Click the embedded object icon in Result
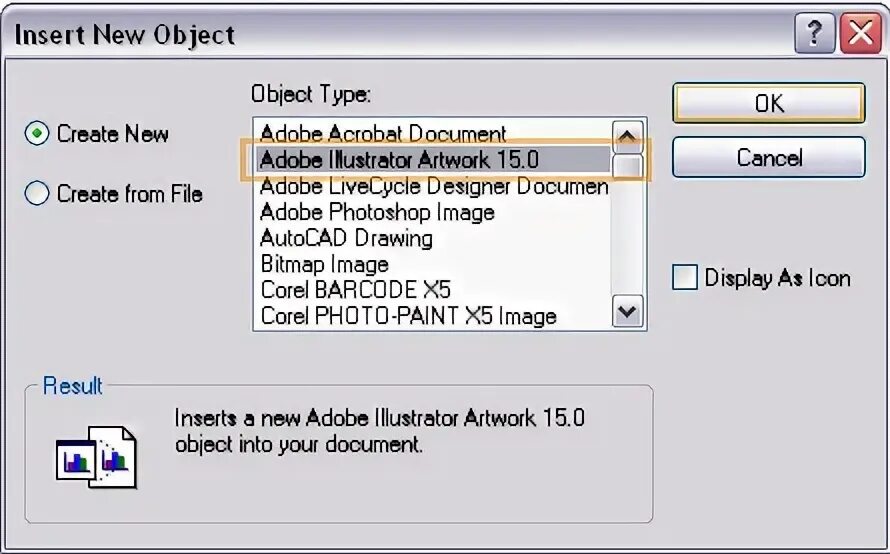This screenshot has height=554, width=890. [x=96, y=458]
